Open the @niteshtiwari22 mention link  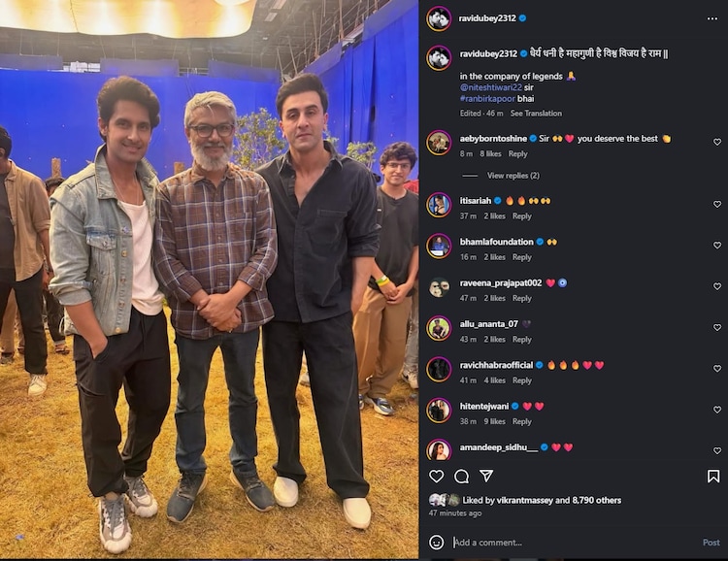pos(491,87)
